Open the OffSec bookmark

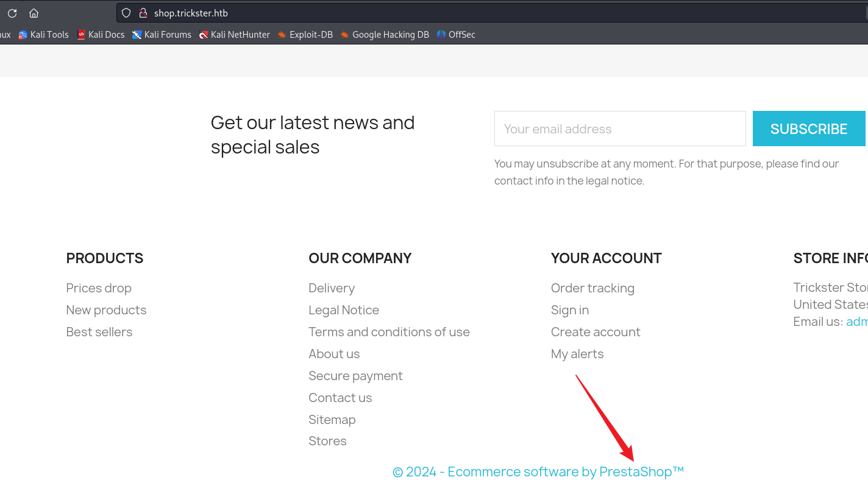point(456,35)
